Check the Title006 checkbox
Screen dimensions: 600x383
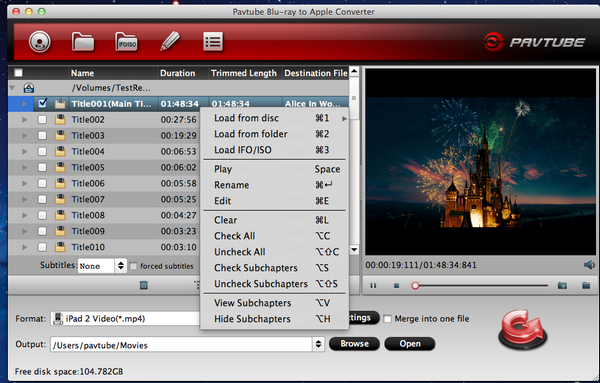click(42, 183)
